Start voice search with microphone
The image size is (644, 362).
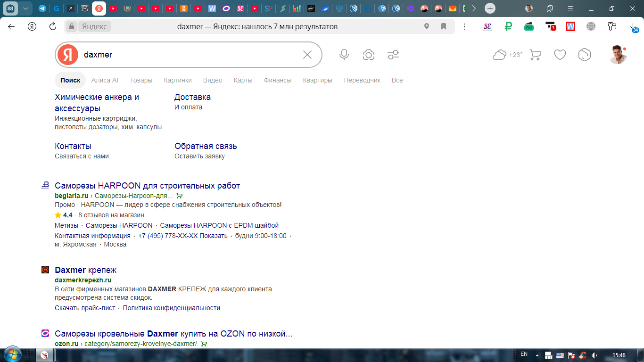point(344,55)
